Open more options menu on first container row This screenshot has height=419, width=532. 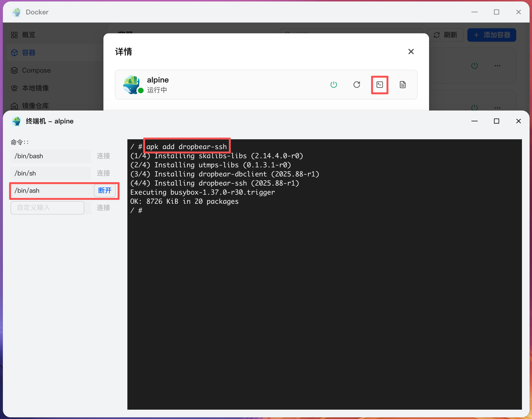pyautogui.click(x=497, y=65)
